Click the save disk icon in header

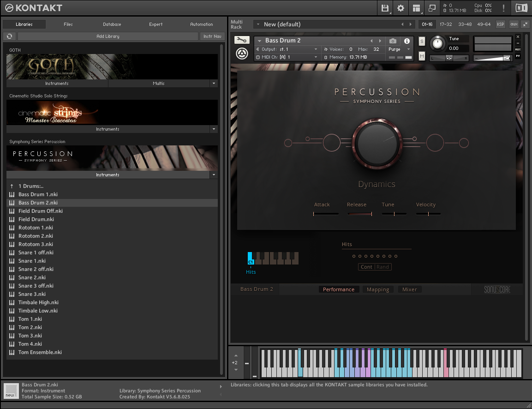click(x=385, y=8)
